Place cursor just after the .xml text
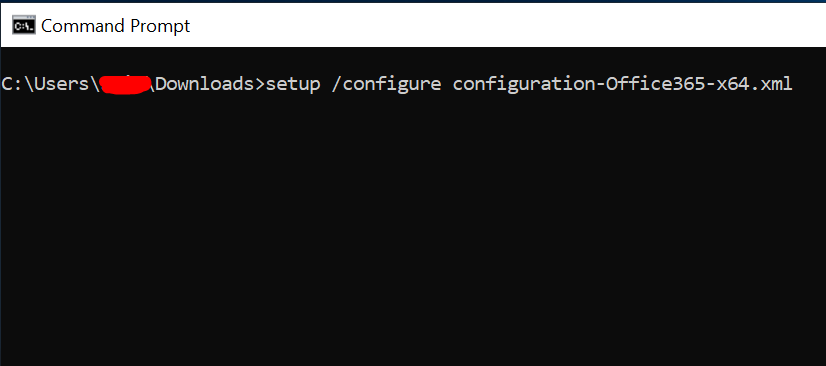826x366 pixels. [794, 84]
